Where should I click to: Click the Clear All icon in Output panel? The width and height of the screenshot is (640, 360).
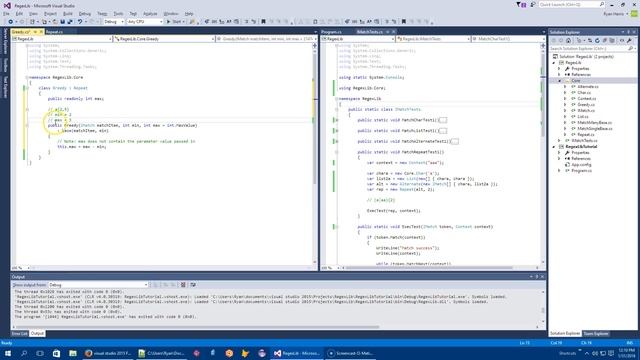183,285
